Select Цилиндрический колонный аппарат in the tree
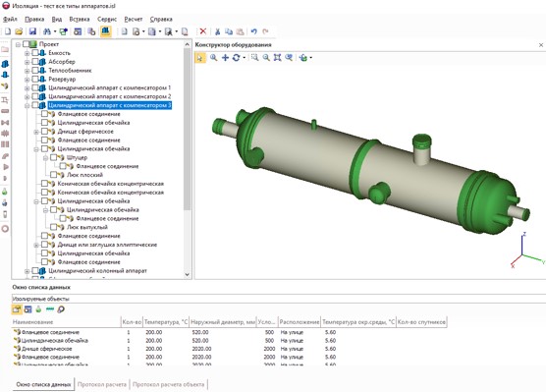The height and width of the screenshot is (392, 546). click(x=97, y=271)
